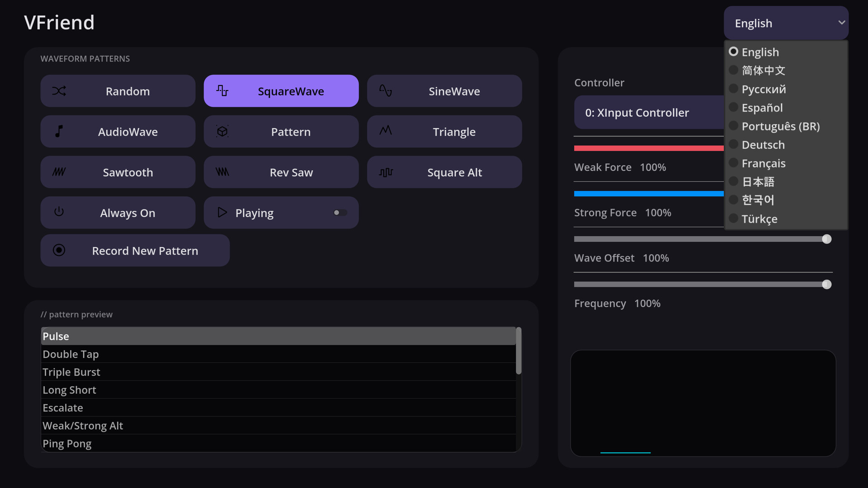
Task: Select 한국어 language option
Action: click(786, 200)
